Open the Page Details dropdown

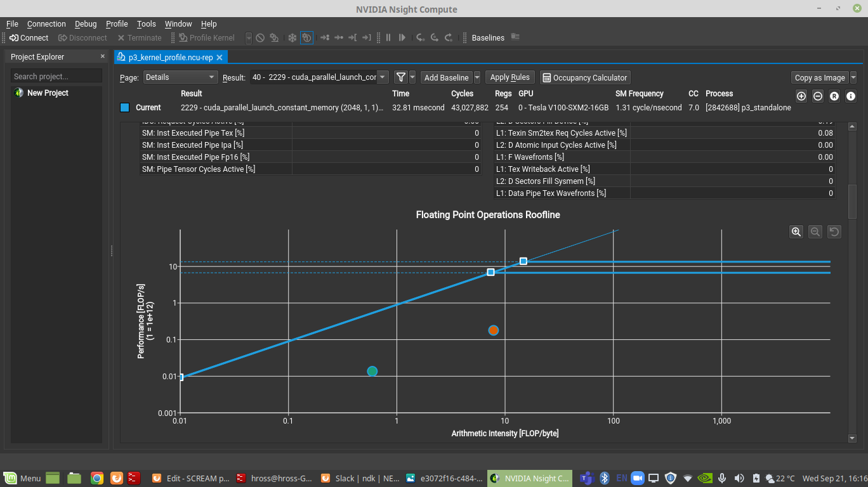180,77
